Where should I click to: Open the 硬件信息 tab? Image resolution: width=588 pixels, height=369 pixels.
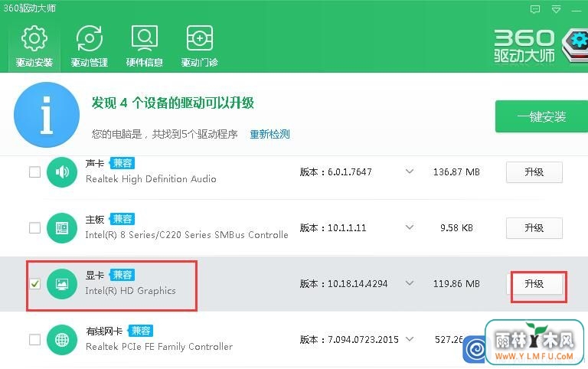(145, 47)
